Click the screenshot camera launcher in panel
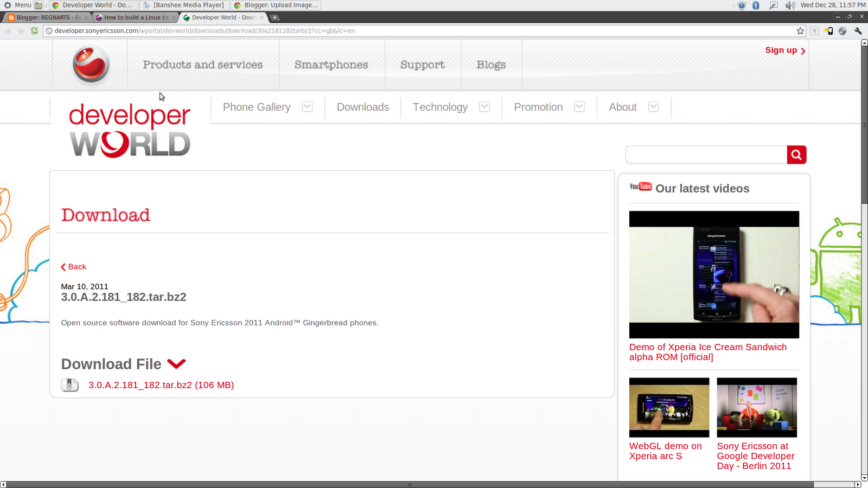The width and height of the screenshot is (868, 488). (39, 5)
